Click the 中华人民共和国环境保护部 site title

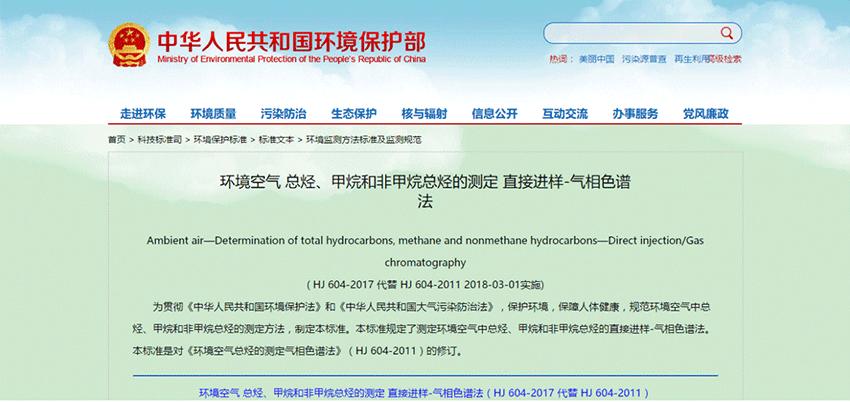tap(292, 42)
